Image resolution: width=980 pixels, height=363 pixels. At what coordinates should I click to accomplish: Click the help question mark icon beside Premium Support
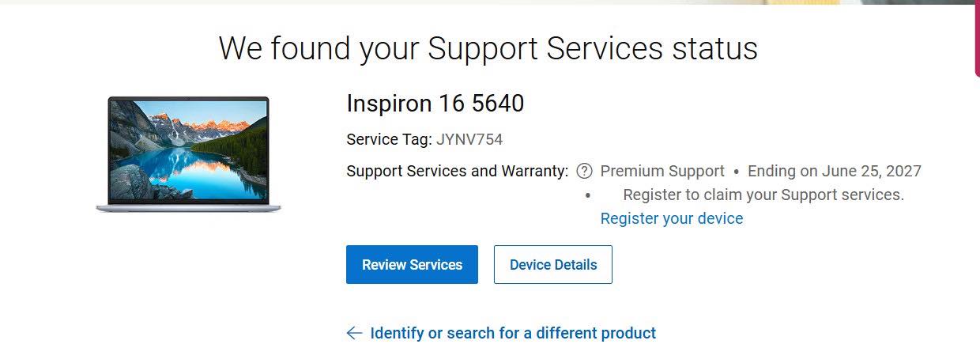pyautogui.click(x=584, y=171)
